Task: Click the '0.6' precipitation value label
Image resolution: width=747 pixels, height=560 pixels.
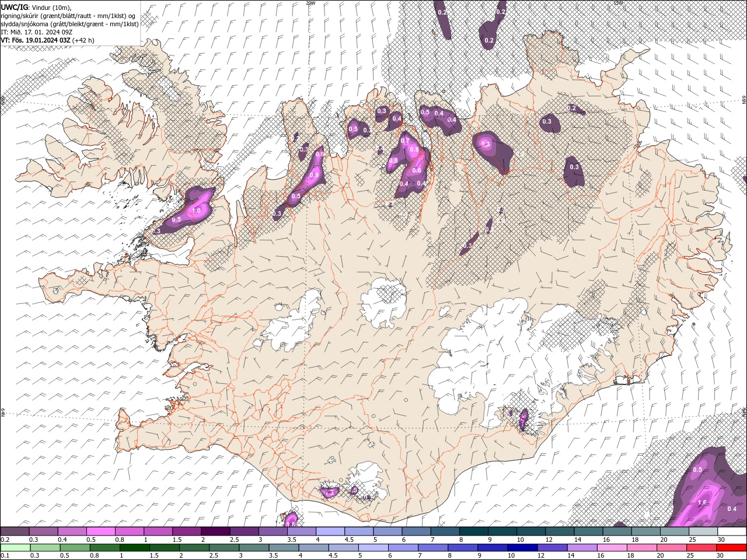Action: 417,170
